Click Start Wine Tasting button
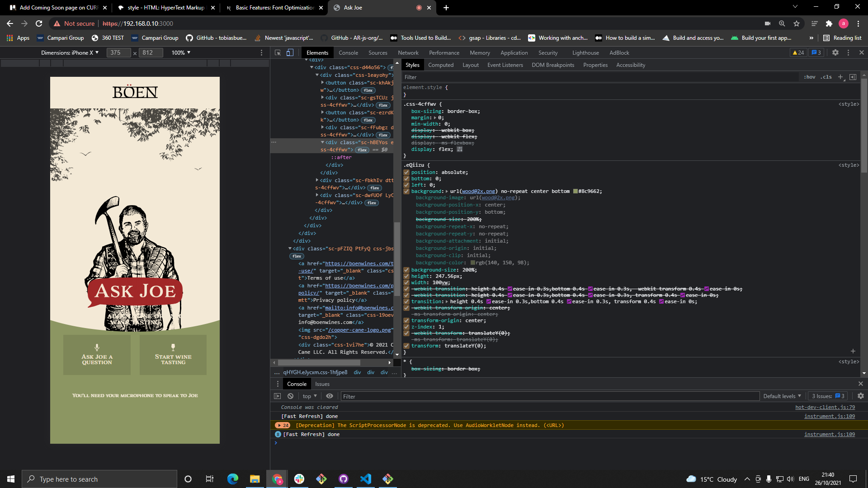This screenshot has width=868, height=488. coord(173,355)
